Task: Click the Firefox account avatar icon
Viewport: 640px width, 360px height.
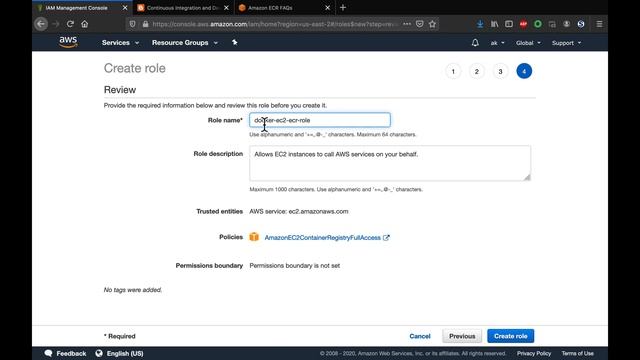Action: tap(567, 24)
